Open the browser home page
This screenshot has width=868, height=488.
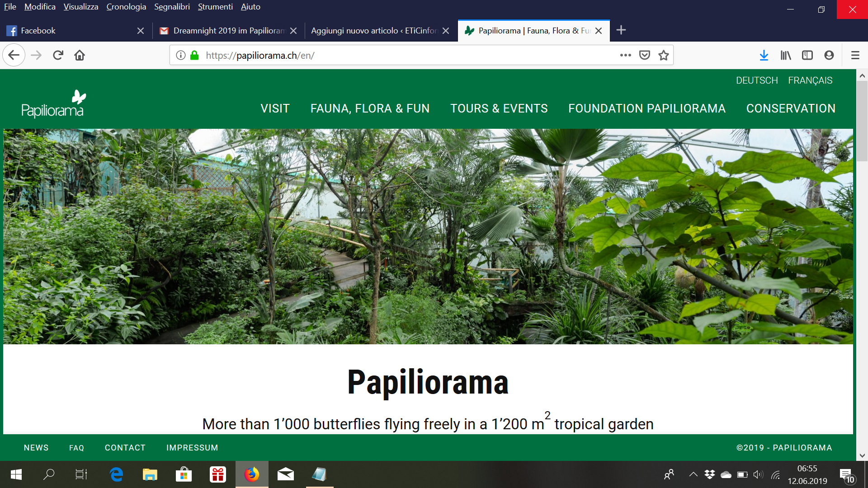click(x=80, y=55)
